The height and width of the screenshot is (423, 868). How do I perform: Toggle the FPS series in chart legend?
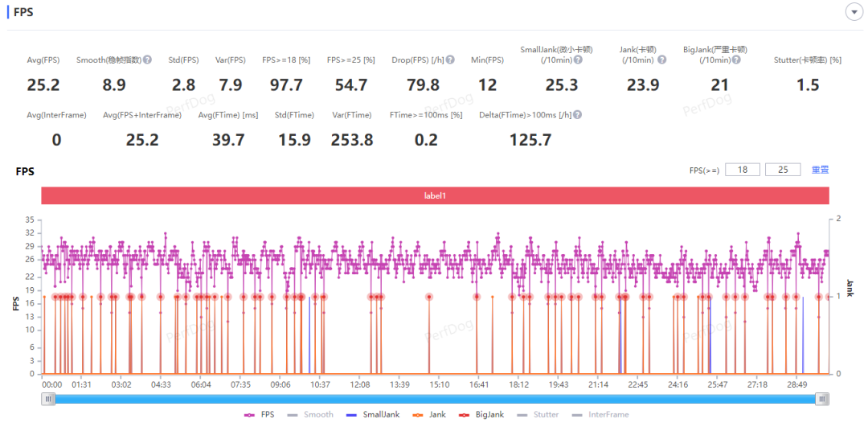(x=259, y=414)
